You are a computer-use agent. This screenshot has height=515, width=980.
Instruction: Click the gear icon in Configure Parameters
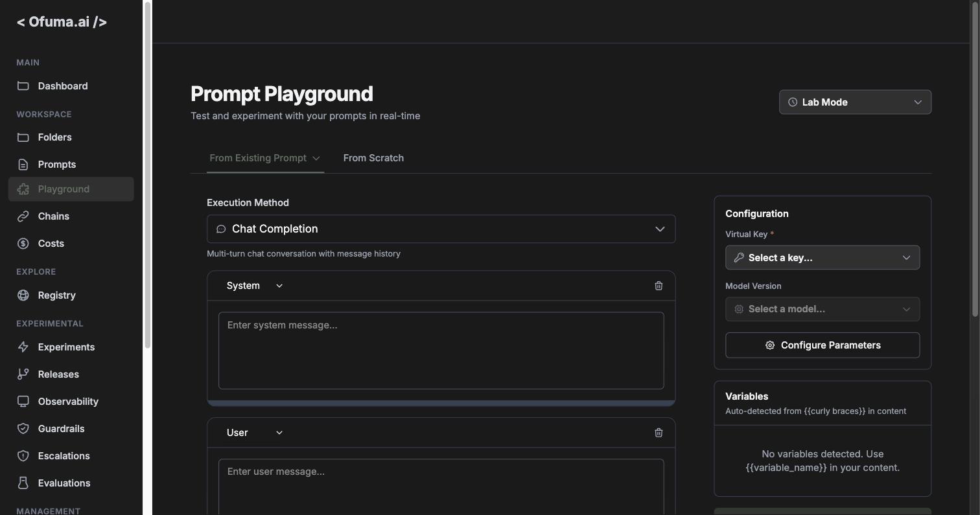(770, 345)
